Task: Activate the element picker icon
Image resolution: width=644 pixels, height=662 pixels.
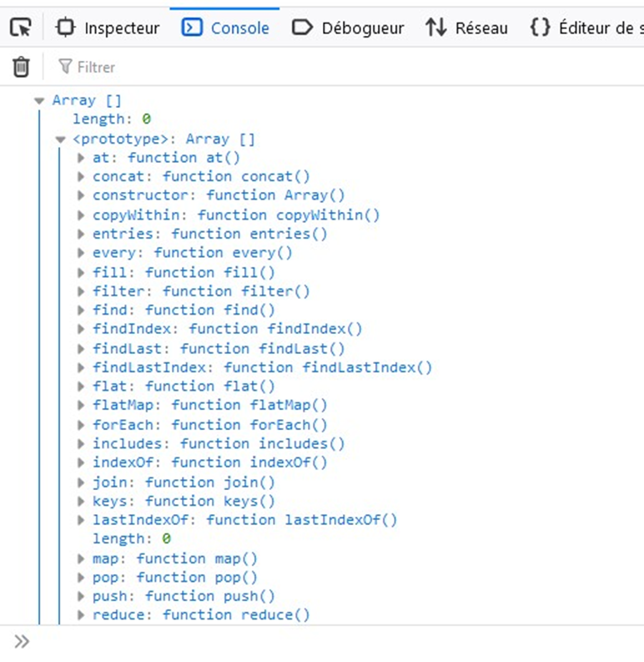Action: point(21,28)
